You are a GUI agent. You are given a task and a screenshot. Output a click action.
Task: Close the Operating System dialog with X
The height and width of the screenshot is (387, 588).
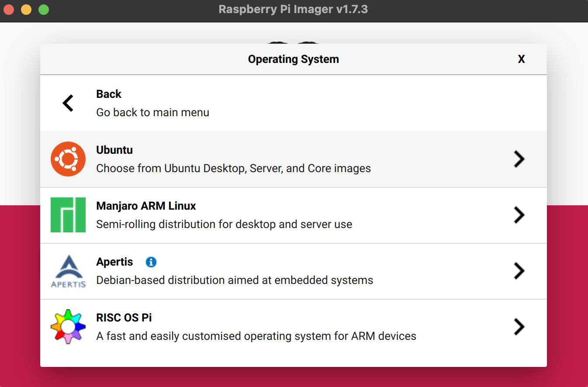(521, 59)
